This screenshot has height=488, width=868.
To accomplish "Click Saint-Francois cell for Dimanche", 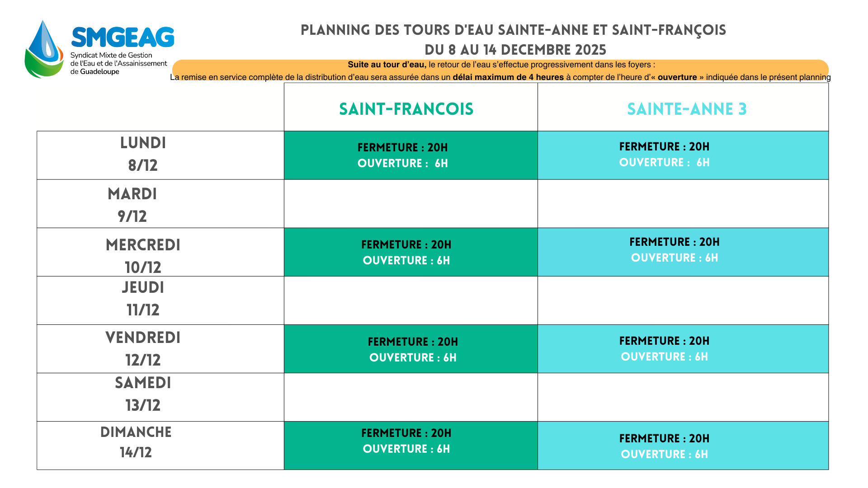I will (x=410, y=446).
